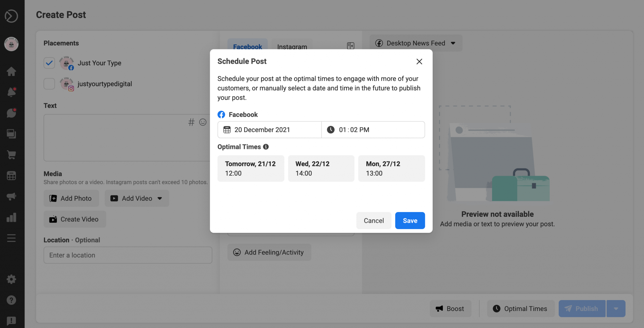The height and width of the screenshot is (328, 644).
Task: Enable the justyourtypedigital placement checkbox
Action: click(x=49, y=84)
